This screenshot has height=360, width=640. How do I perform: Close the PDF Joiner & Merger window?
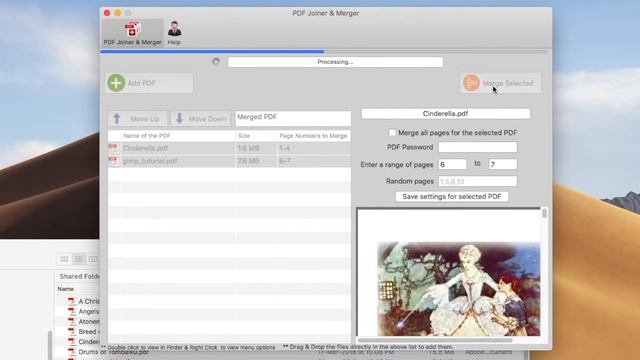tap(107, 13)
